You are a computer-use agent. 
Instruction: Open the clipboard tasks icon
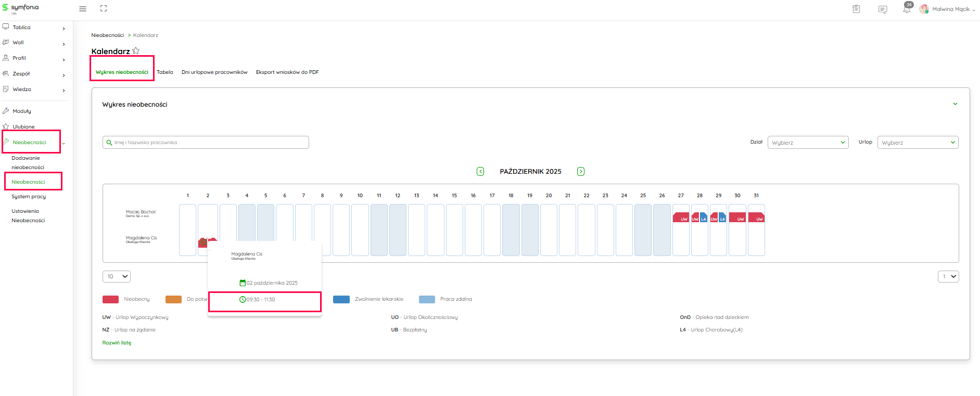coord(856,9)
